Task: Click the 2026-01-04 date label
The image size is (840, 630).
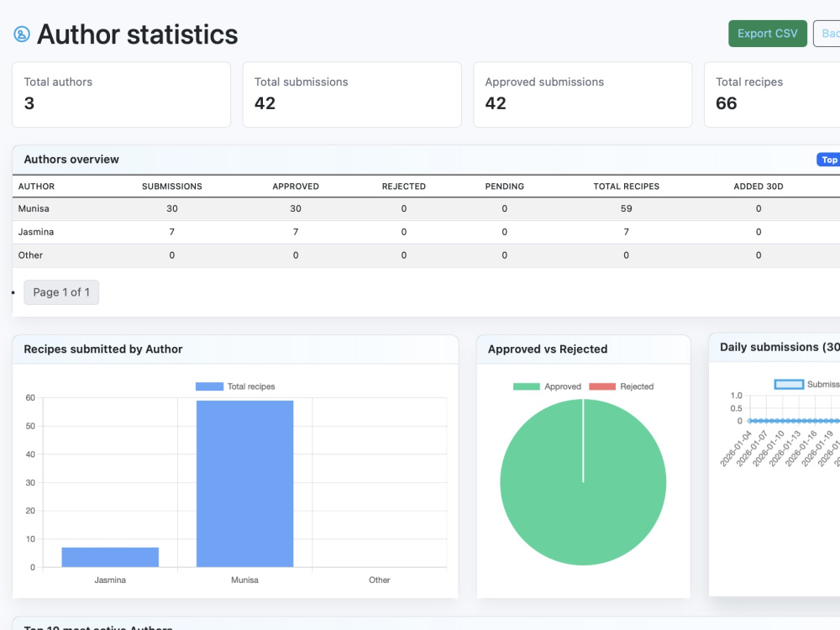Action: coord(736,449)
